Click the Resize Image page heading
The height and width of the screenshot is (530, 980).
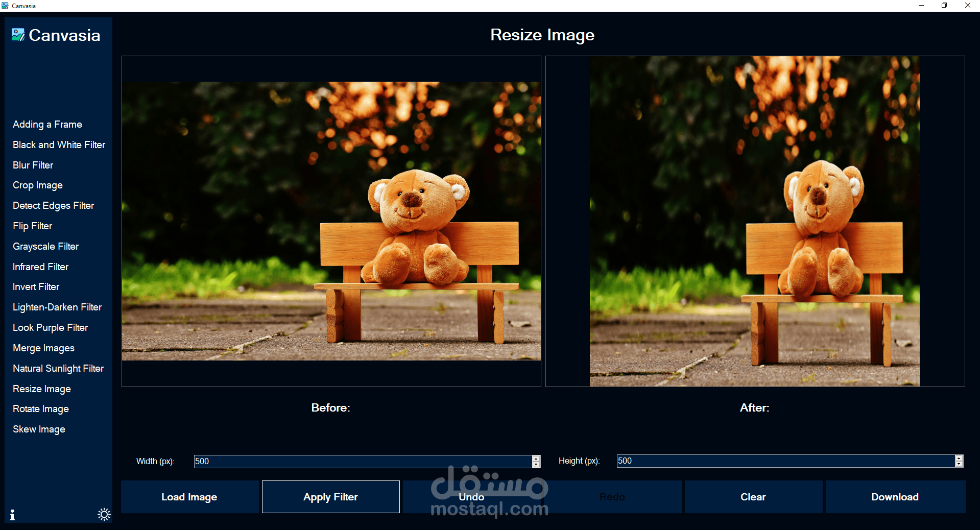[x=542, y=35]
